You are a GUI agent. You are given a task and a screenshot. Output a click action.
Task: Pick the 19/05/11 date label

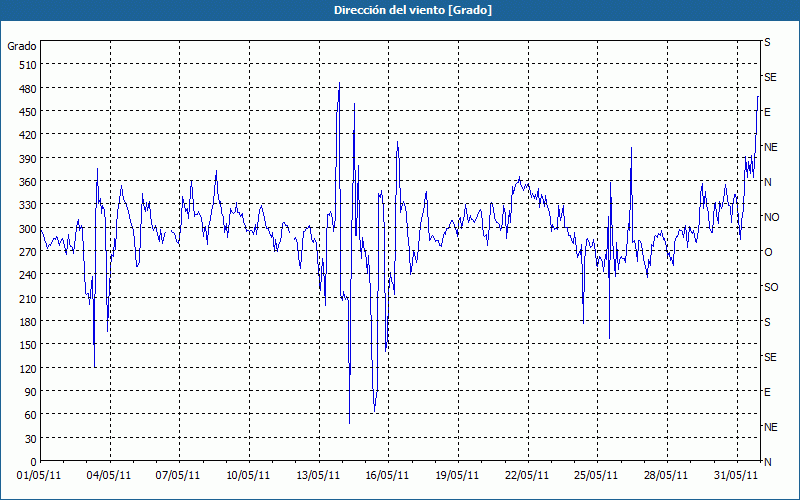click(x=457, y=476)
